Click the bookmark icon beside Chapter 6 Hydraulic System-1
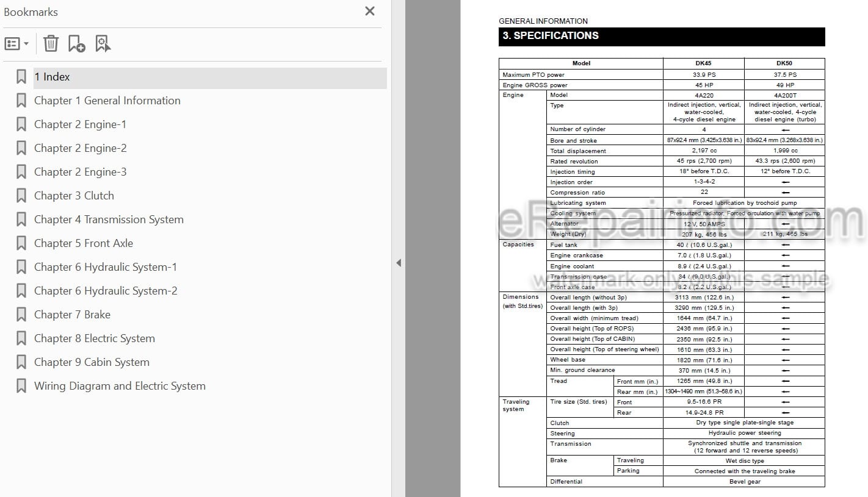Screen dimensions: 868x497 click(21, 267)
